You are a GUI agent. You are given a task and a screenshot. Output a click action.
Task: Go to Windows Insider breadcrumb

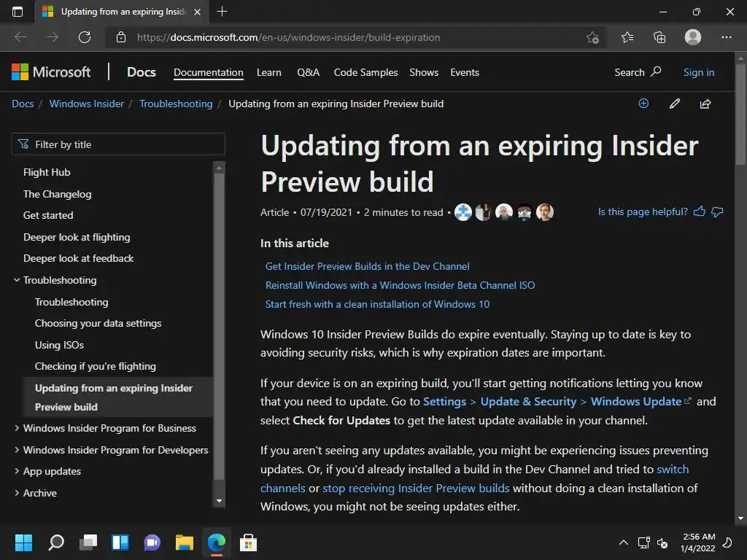86,104
